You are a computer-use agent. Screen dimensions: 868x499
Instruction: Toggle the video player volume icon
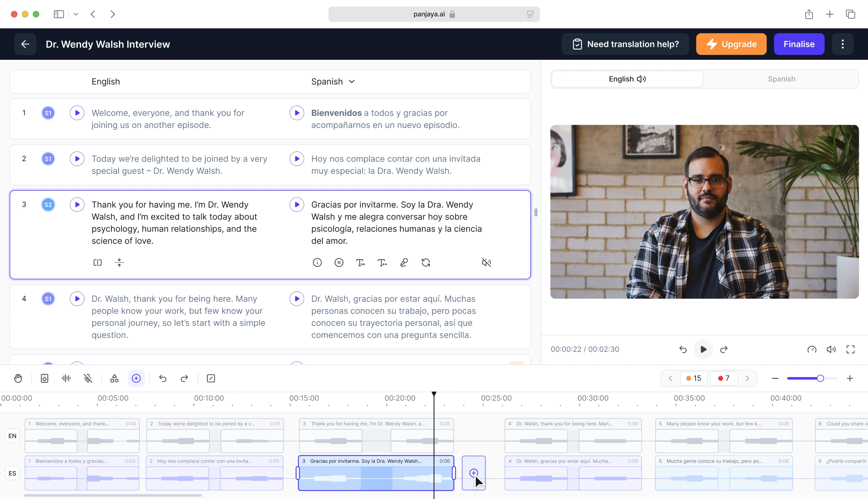(x=831, y=349)
